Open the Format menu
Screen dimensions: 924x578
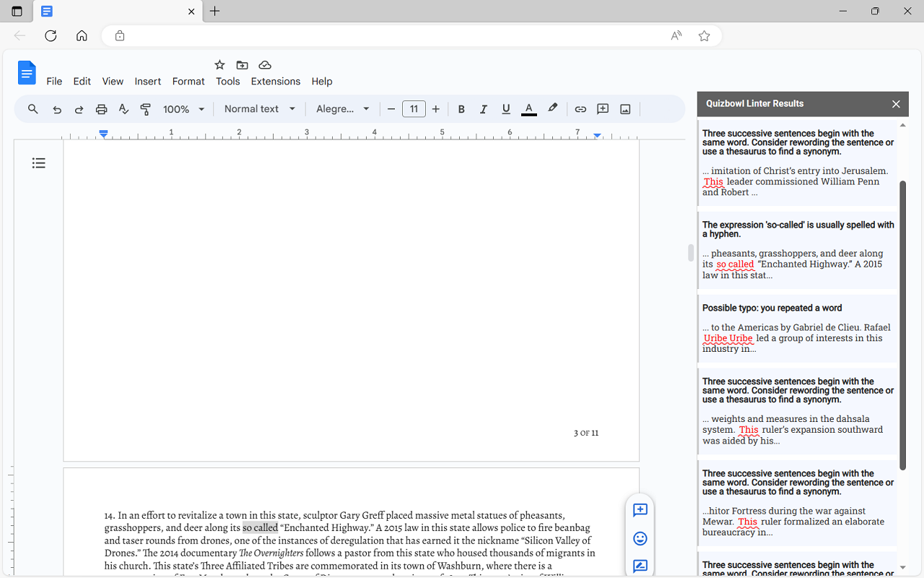coord(188,82)
